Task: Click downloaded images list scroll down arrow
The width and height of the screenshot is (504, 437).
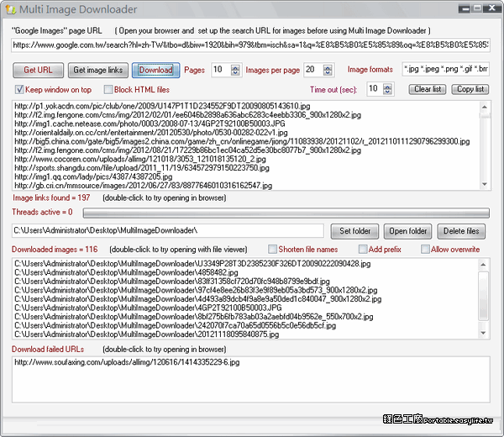Action: pos(483,333)
